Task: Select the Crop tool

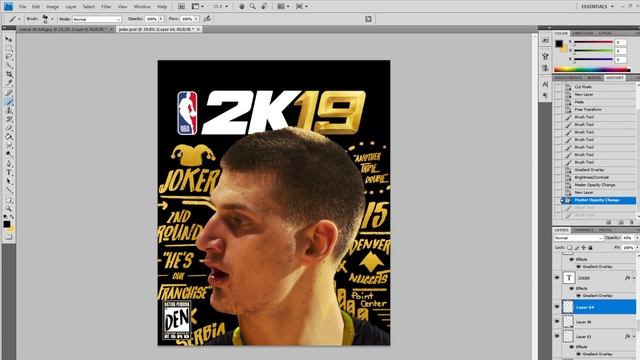Action: tap(9, 74)
